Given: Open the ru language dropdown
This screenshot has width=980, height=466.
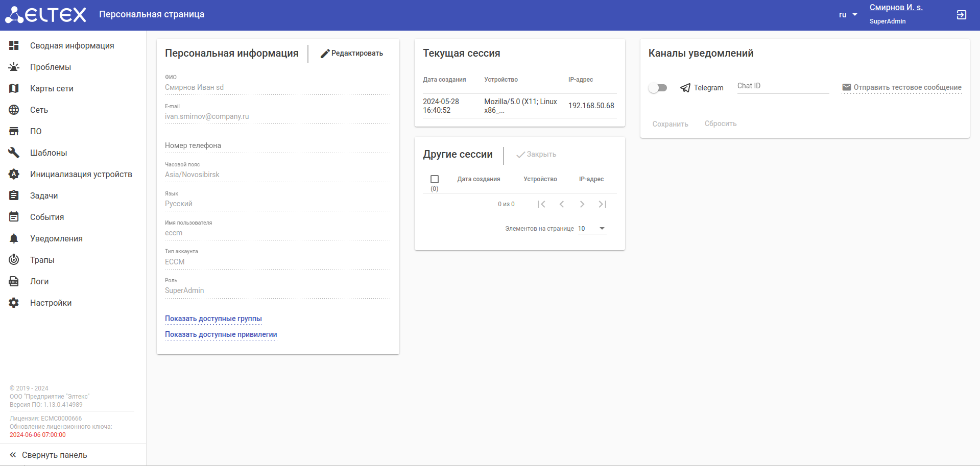Looking at the screenshot, I should click(848, 15).
